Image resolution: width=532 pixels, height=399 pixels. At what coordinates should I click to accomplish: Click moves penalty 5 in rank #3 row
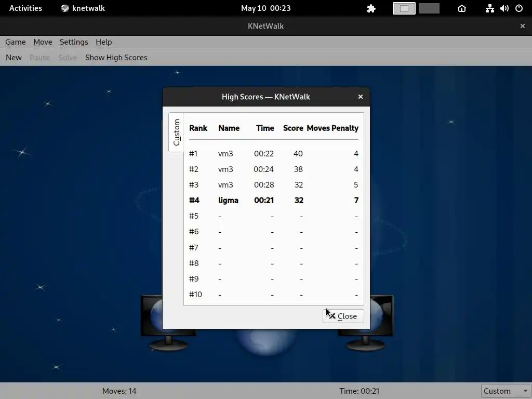356,185
